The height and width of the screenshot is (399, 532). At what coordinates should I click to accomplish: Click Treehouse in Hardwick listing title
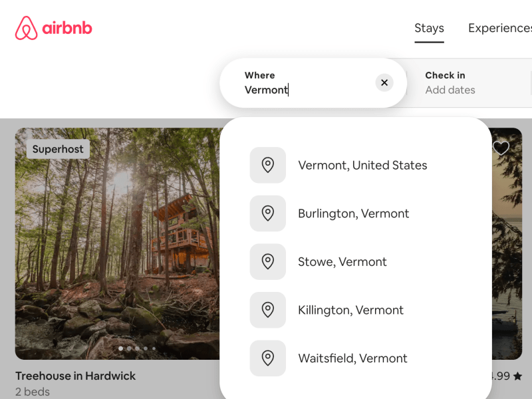pos(75,376)
